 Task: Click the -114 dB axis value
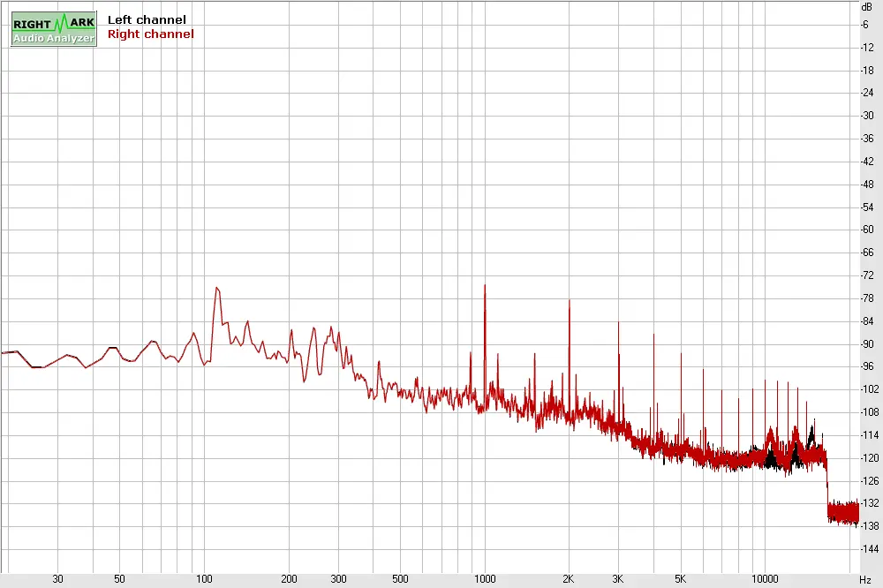coord(870,435)
